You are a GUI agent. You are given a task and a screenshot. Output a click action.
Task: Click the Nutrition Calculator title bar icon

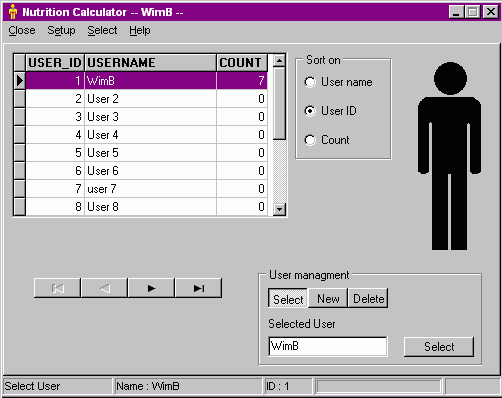point(13,12)
